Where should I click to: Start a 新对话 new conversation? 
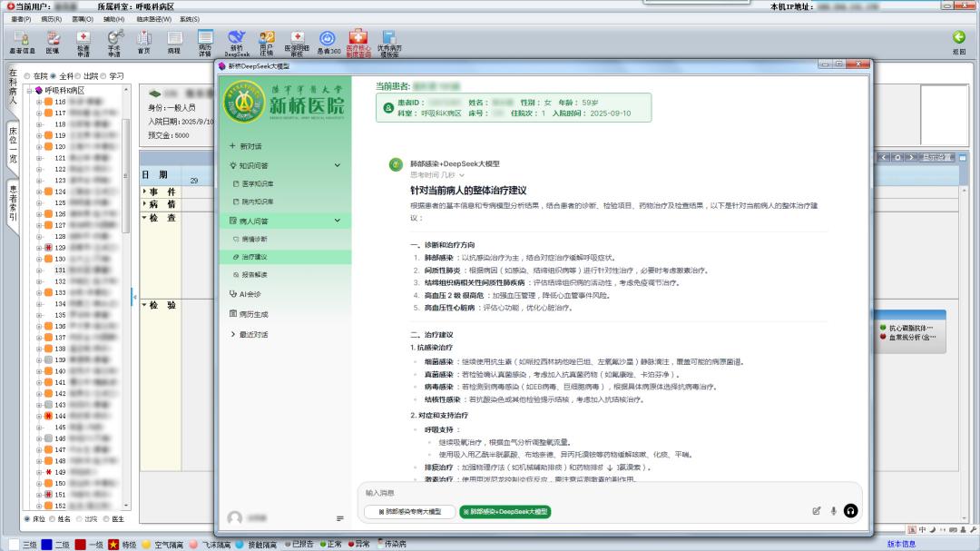pos(246,146)
